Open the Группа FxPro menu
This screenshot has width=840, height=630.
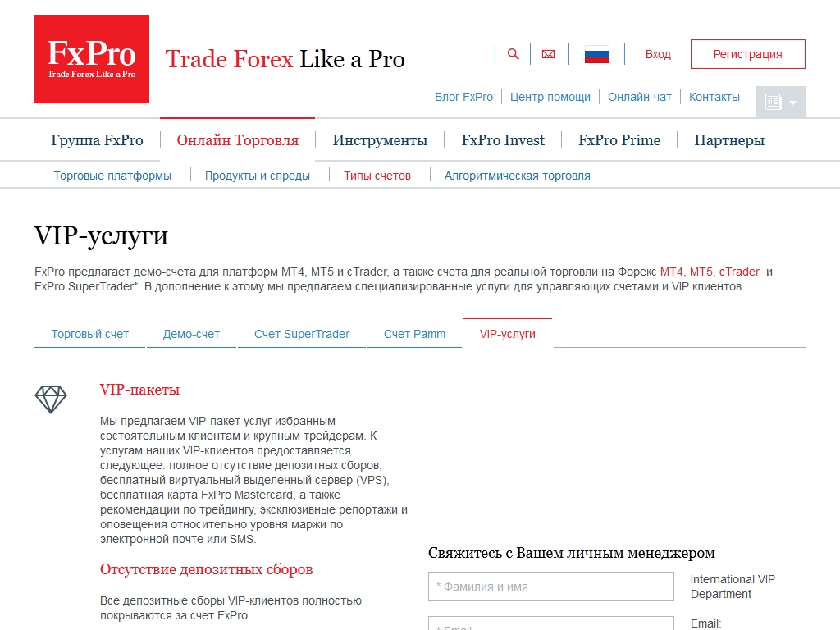[97, 140]
